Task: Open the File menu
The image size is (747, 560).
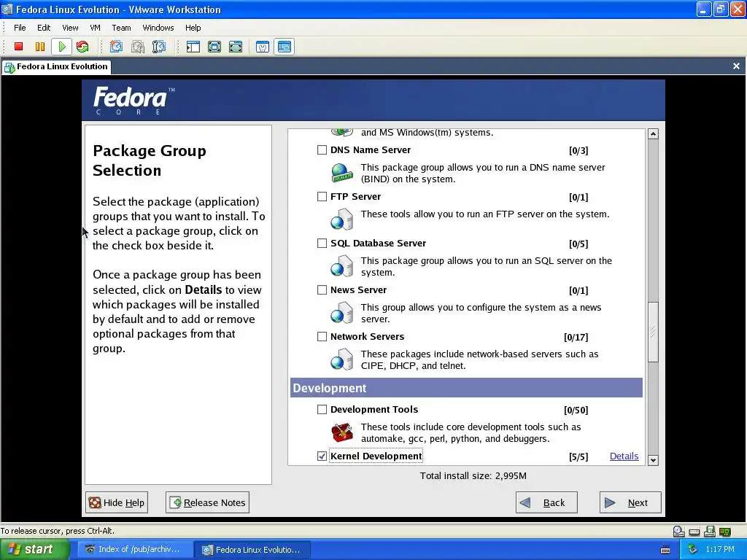Action: tap(20, 28)
